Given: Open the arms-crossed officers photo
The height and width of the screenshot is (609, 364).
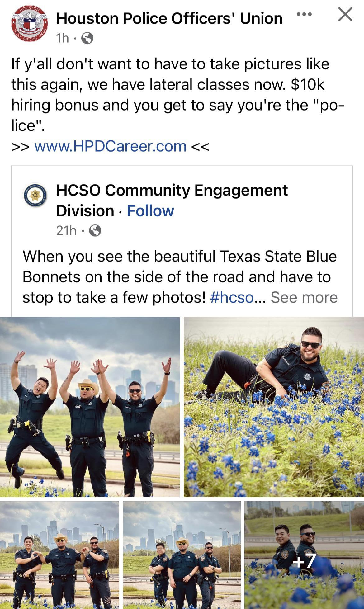Looking at the screenshot, I should coord(182,555).
